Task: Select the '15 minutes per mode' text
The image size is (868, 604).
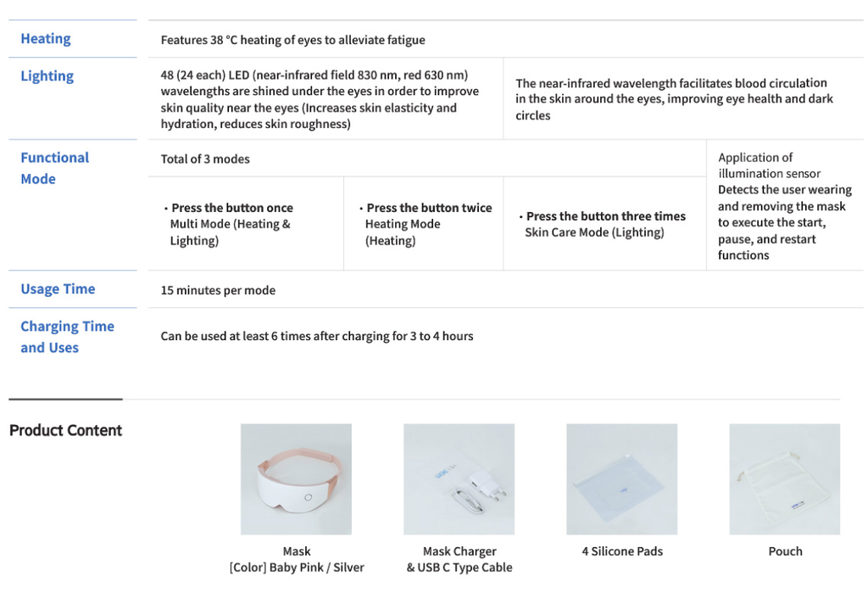Action: coord(218,290)
